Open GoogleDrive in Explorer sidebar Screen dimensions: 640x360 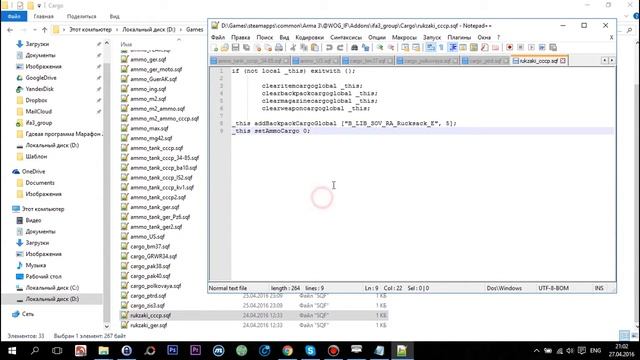coord(41,78)
